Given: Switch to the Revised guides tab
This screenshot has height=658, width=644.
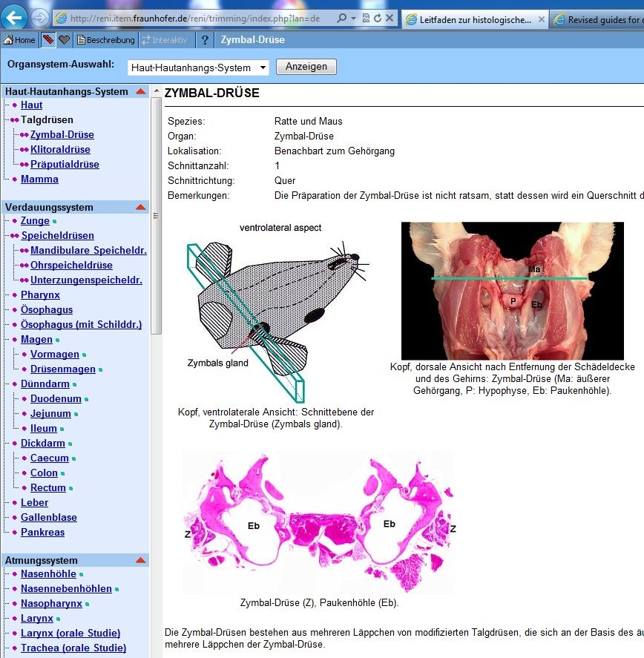Looking at the screenshot, I should [599, 19].
